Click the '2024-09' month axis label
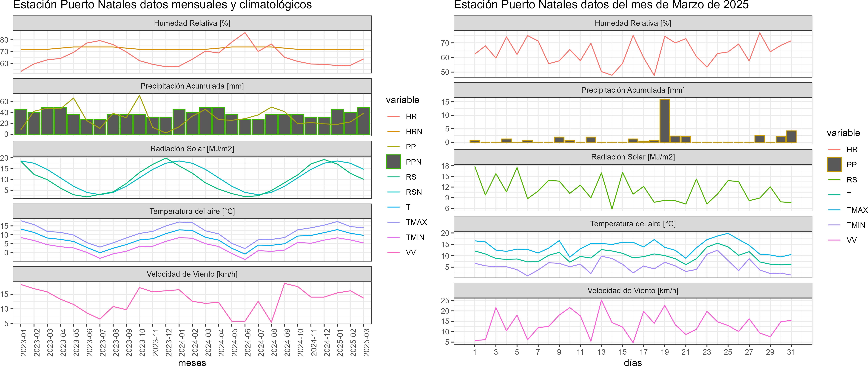Image resolution: width=868 pixels, height=366 pixels. pyautogui.click(x=287, y=343)
